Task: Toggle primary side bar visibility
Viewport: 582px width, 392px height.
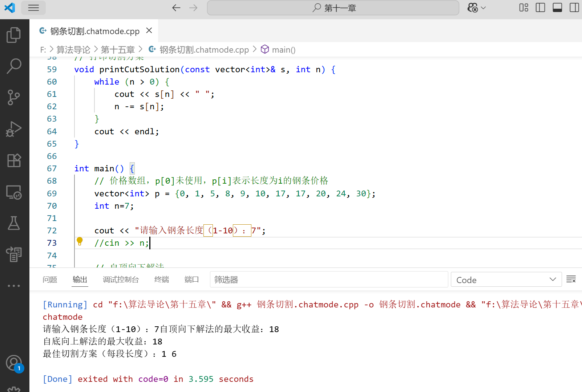Action: click(x=541, y=8)
